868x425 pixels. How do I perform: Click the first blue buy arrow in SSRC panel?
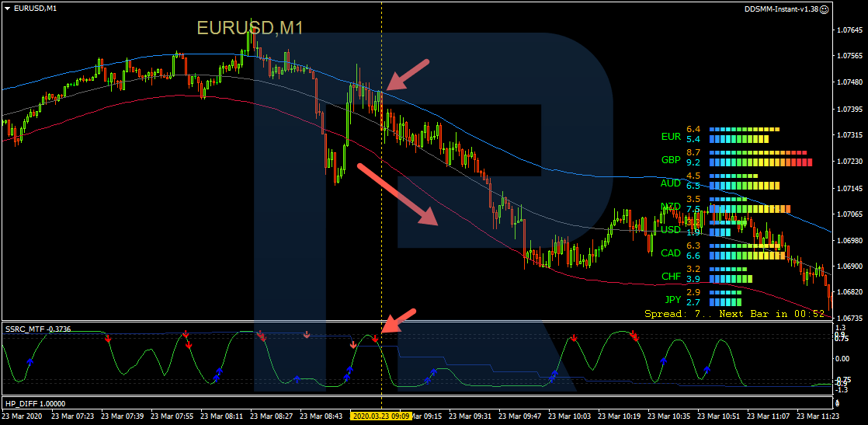tap(30, 361)
